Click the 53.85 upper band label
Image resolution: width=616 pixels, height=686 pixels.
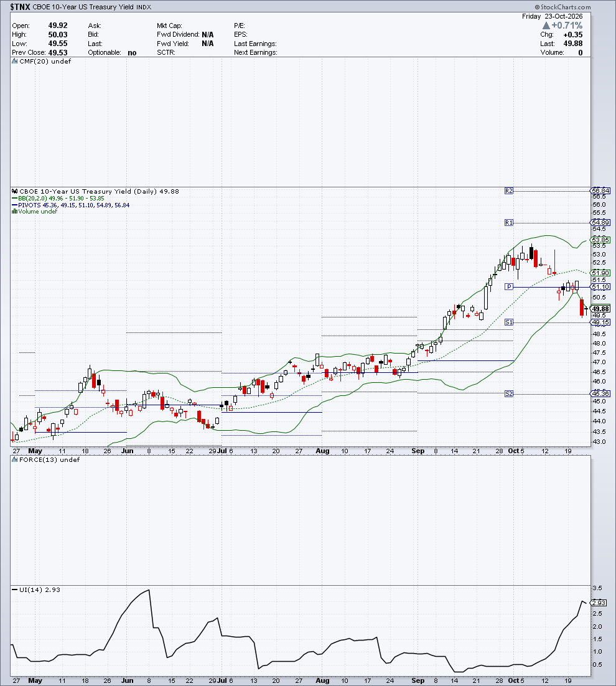tap(600, 240)
